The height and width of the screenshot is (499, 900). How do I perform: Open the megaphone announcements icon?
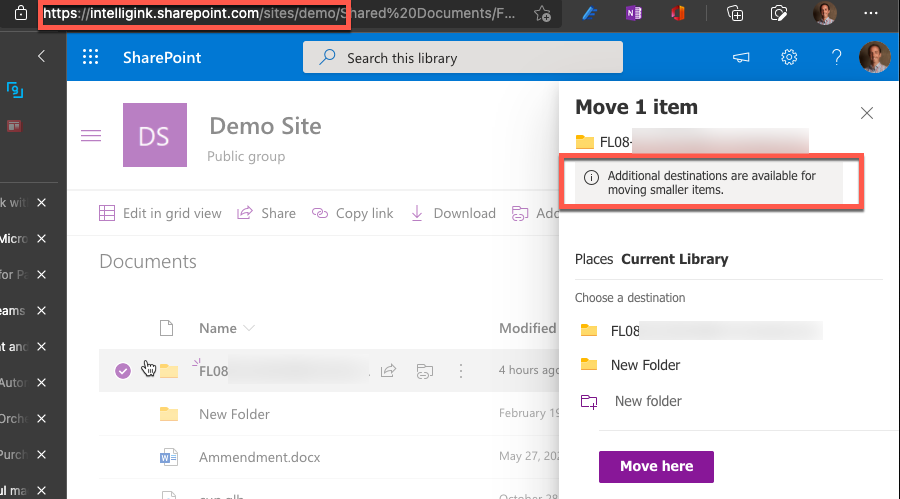point(741,57)
